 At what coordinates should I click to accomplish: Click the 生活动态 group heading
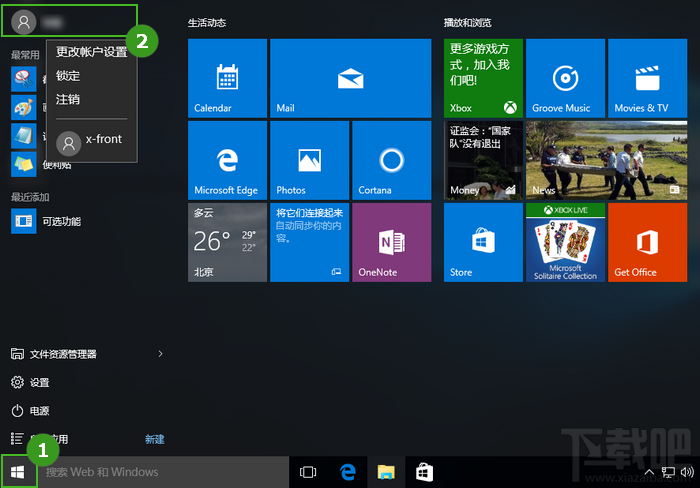207,23
